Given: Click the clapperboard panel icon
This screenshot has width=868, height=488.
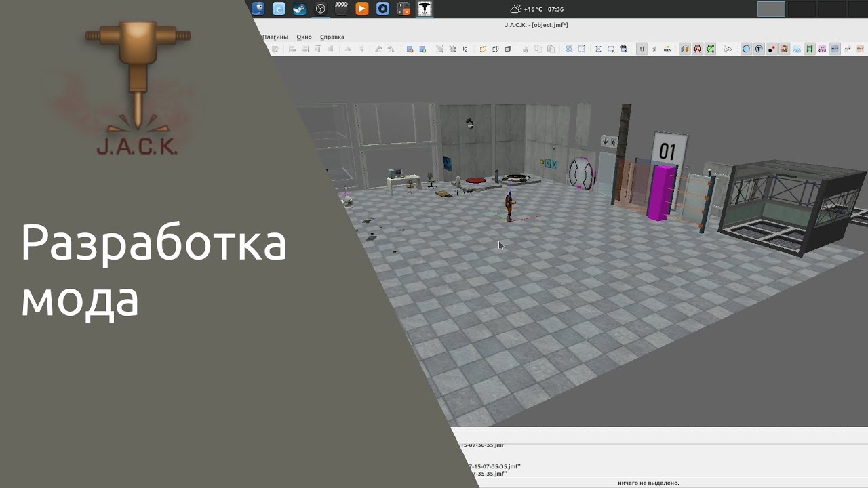Looking at the screenshot, I should pos(341,9).
